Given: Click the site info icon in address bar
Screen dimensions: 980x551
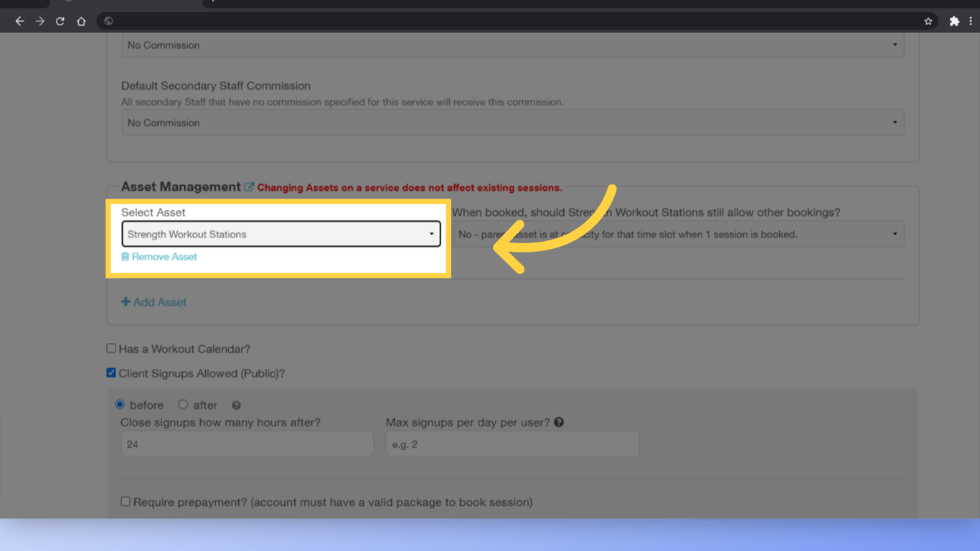Looking at the screenshot, I should (x=108, y=22).
